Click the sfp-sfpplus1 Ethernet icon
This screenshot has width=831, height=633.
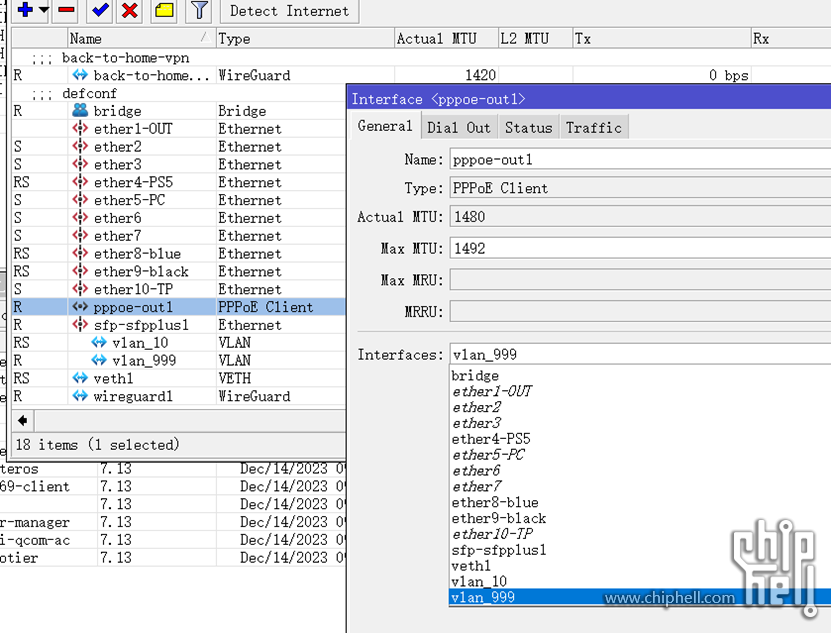(80, 324)
